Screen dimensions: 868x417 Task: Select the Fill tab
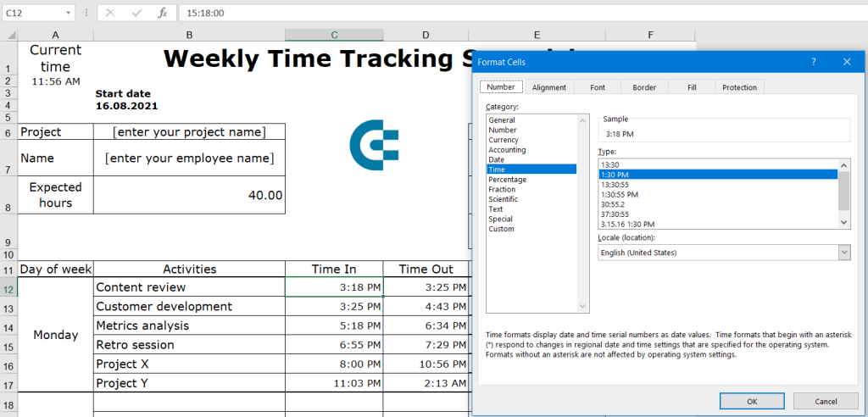[692, 87]
